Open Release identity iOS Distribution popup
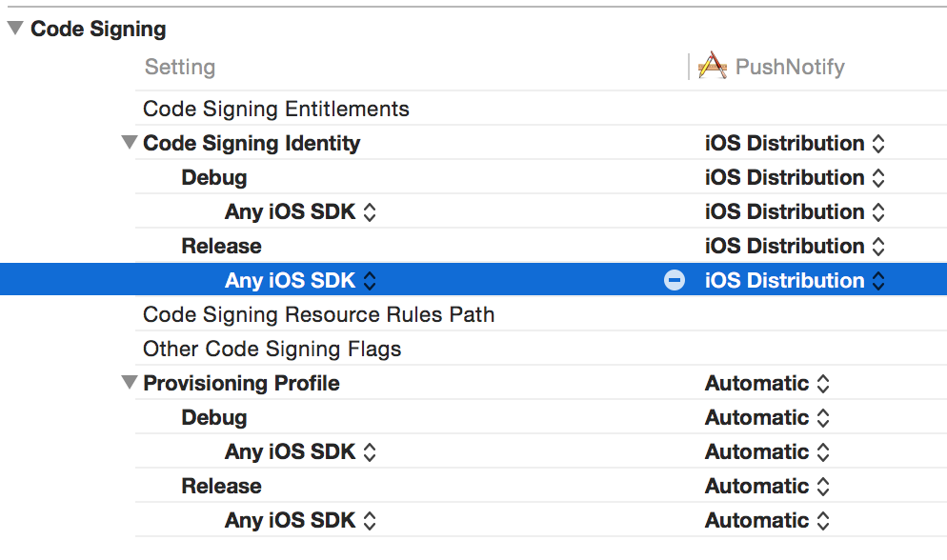Screen dimensions: 947x560 click(x=795, y=247)
